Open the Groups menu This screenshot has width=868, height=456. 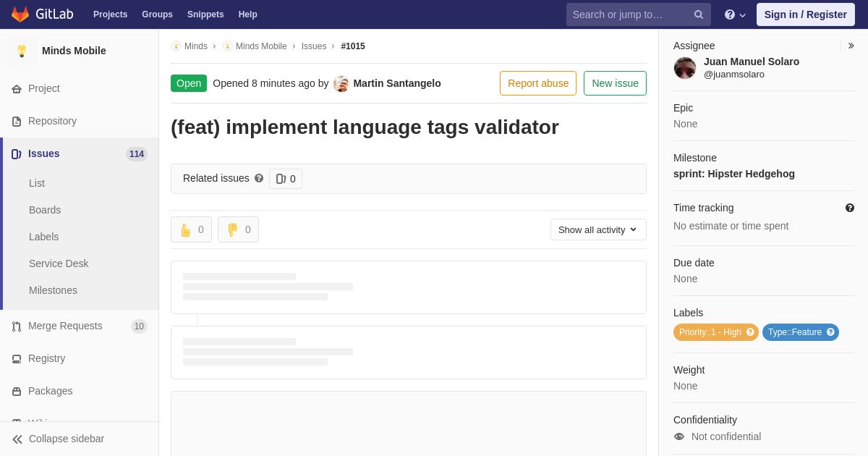(x=157, y=14)
